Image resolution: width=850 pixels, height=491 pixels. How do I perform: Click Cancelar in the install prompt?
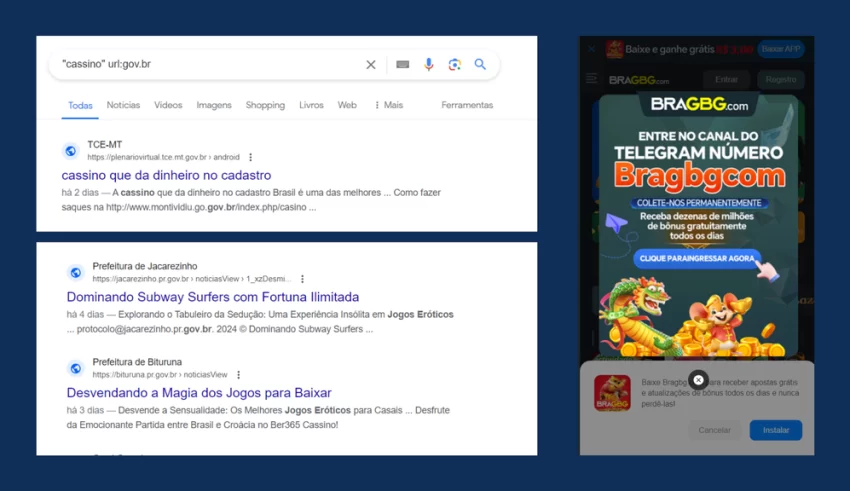(x=714, y=430)
